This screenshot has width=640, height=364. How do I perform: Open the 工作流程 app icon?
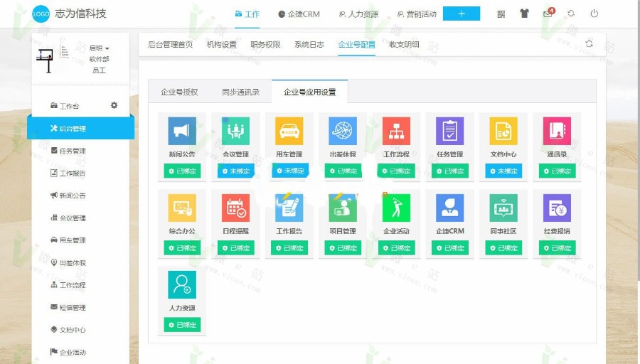[x=396, y=131]
